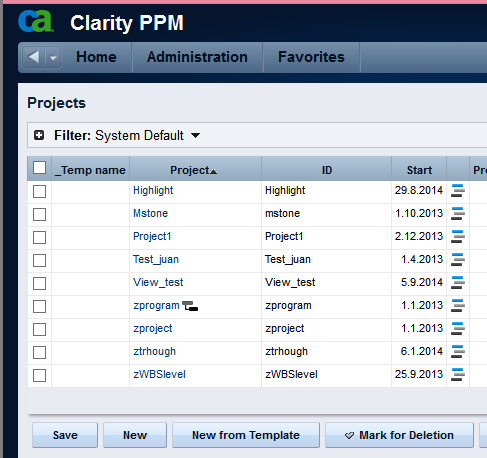Image resolution: width=487 pixels, height=458 pixels.
Task: Click the back arrow navigation button
Action: (34, 57)
